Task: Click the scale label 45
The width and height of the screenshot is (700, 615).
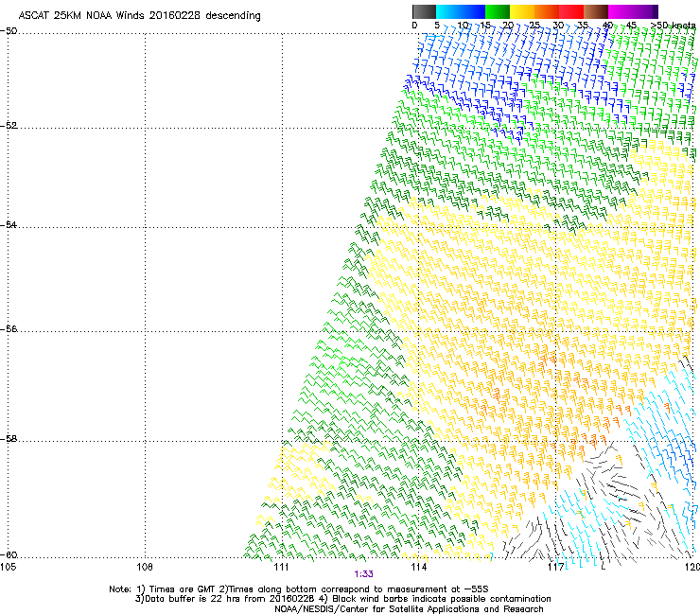Action: coord(631,25)
